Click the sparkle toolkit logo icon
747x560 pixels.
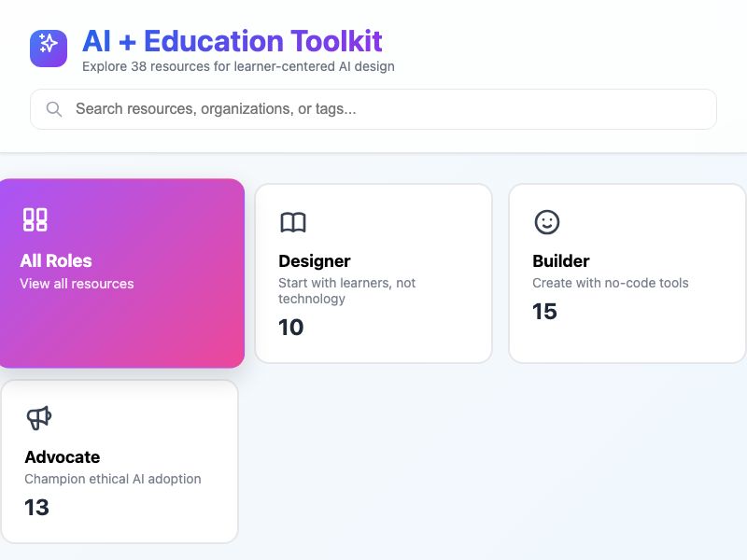click(49, 48)
